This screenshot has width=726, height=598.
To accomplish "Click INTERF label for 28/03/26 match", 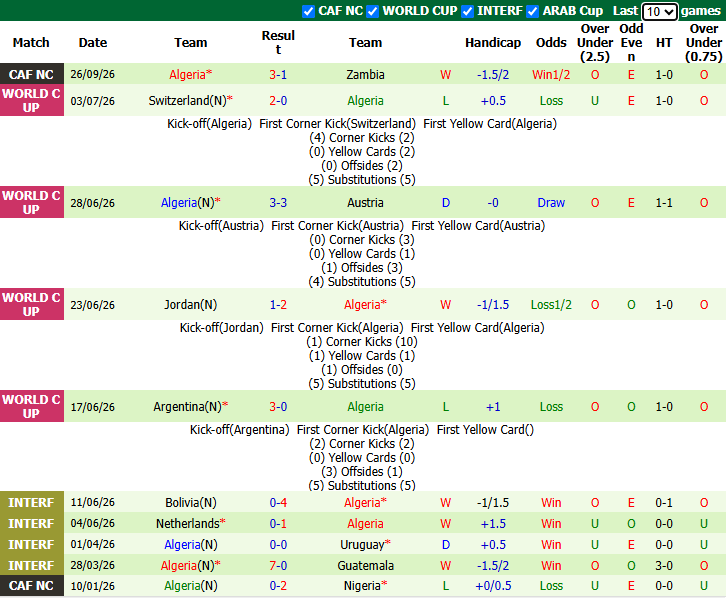I will [31, 565].
